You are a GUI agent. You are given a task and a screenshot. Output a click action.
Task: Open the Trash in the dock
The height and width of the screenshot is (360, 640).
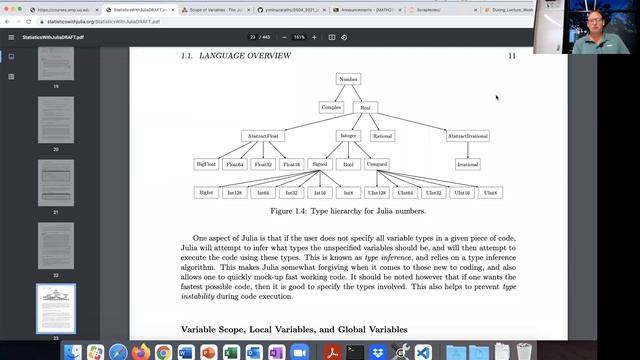(x=524, y=352)
